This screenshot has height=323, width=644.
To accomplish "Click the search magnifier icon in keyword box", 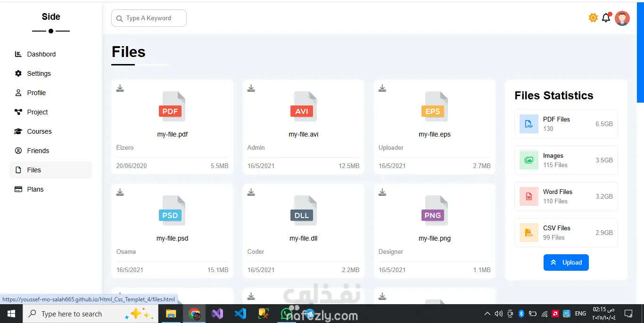I will pos(119,18).
